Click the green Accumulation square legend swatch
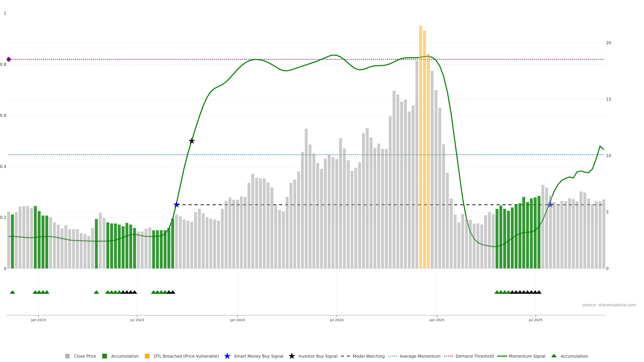The height and width of the screenshot is (362, 644). 104,356
